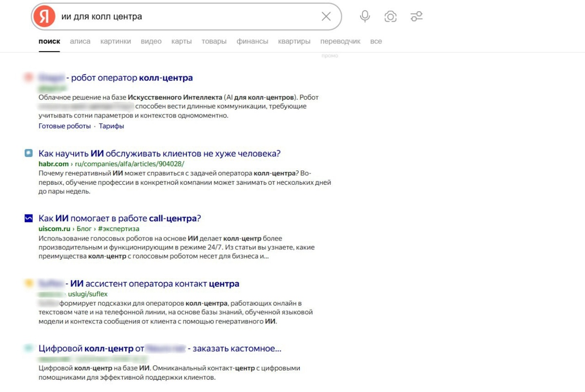Click the Yandex logo in search bar
This screenshot has width=585, height=392.
(x=44, y=17)
